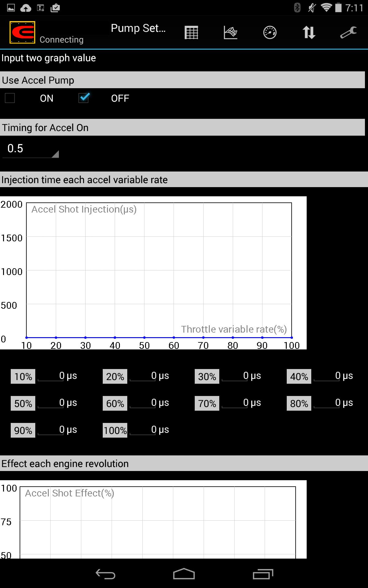Open the Timing for Accel On dropdown
368x588 pixels.
(x=30, y=149)
